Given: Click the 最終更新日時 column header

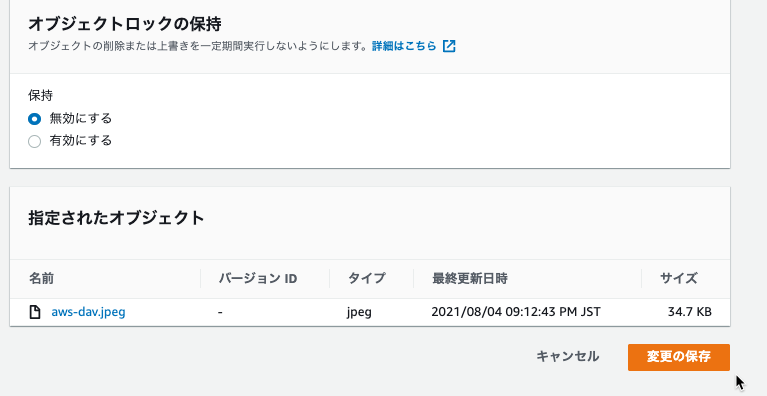Looking at the screenshot, I should pyautogui.click(x=470, y=279).
